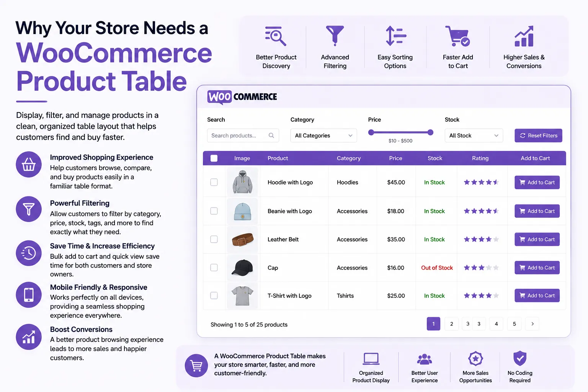The height and width of the screenshot is (392, 588).
Task: Click the Better Product Discovery magnifier icon
Action: click(x=276, y=36)
